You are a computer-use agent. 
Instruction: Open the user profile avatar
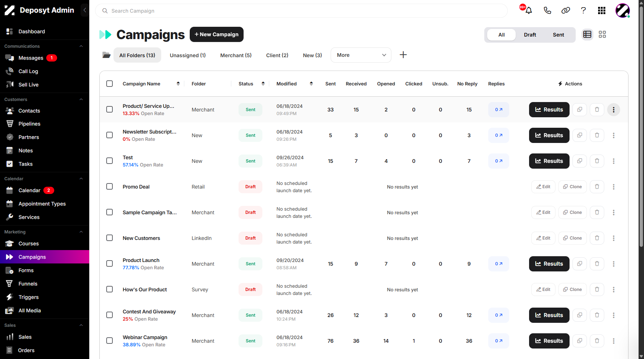coord(623,10)
